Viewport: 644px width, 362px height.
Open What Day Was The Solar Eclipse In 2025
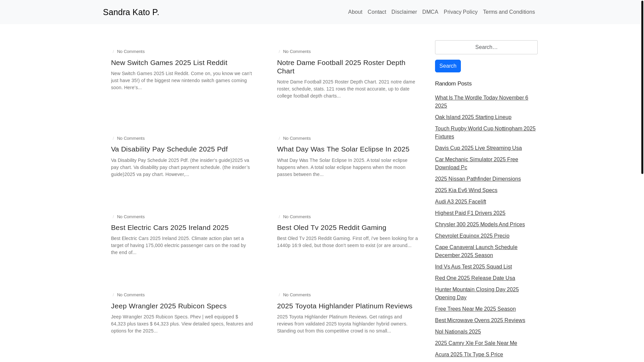[343, 149]
